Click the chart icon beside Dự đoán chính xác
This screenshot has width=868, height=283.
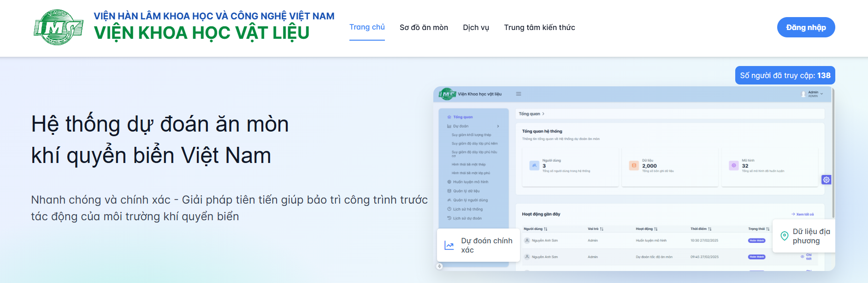(449, 246)
